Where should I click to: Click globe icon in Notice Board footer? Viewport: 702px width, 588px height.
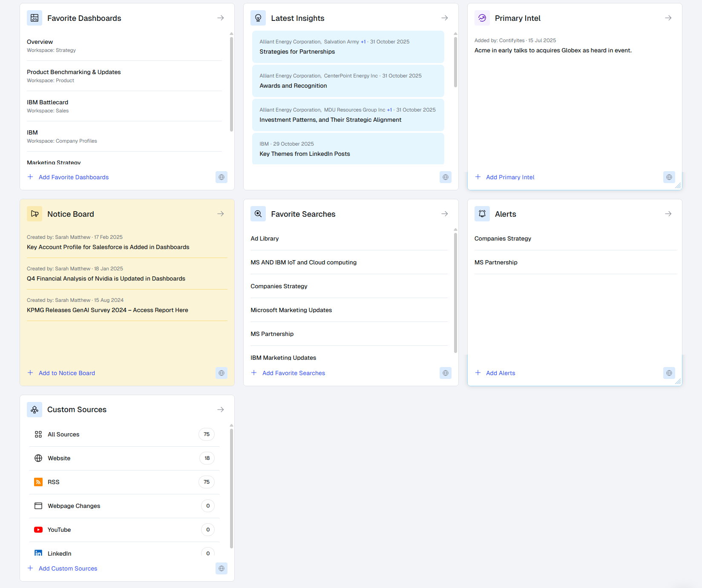[x=222, y=373]
